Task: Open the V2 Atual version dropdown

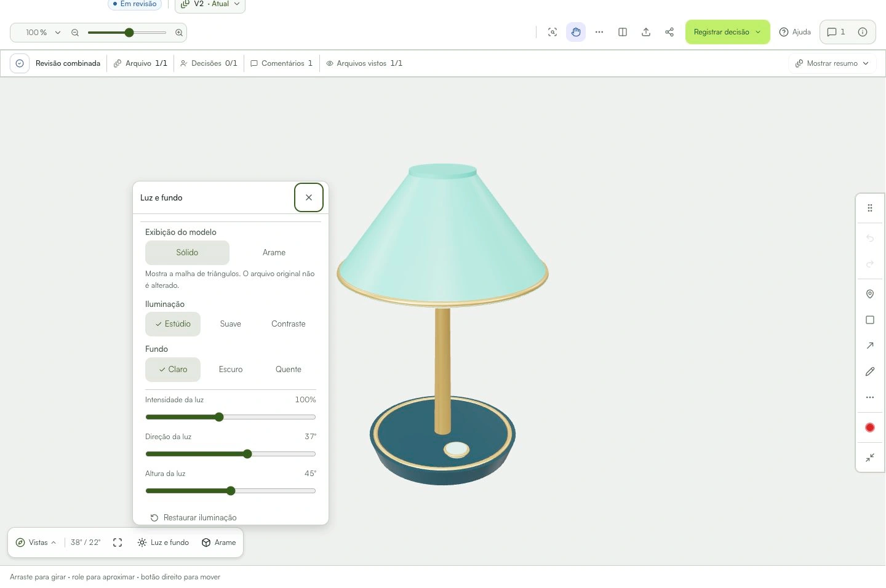Action: click(x=210, y=5)
